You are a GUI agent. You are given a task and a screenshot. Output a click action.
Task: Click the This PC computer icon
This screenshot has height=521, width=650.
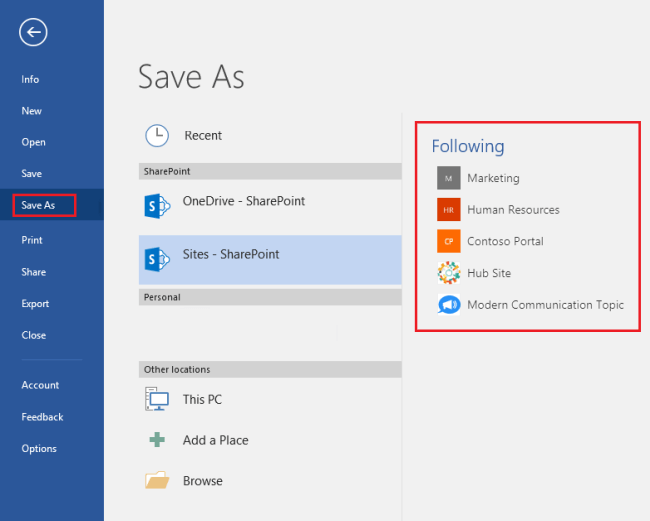pos(157,399)
